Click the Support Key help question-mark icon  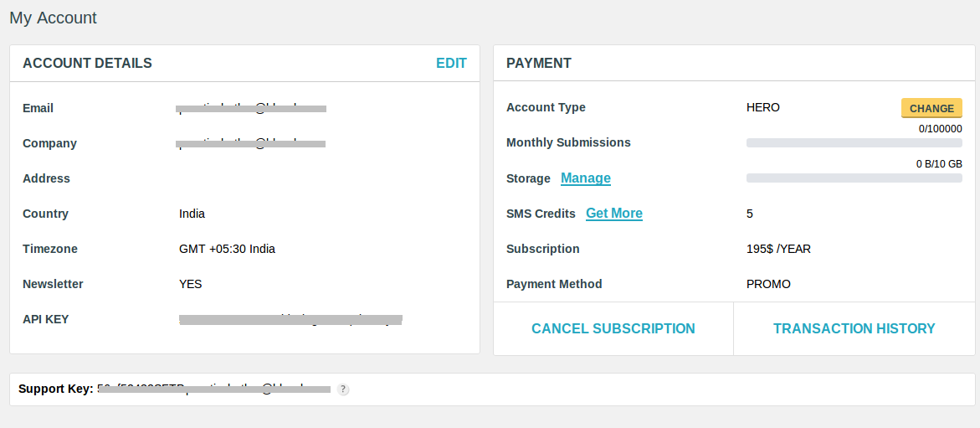point(343,389)
